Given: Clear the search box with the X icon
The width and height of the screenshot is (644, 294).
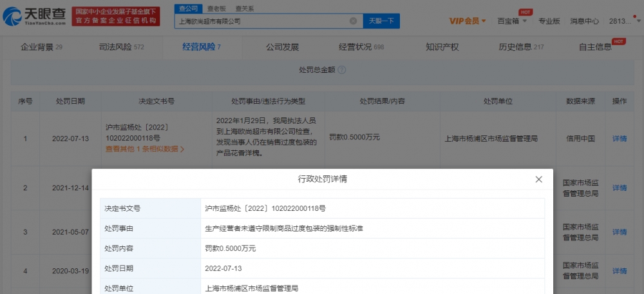Looking at the screenshot, I should click(353, 21).
